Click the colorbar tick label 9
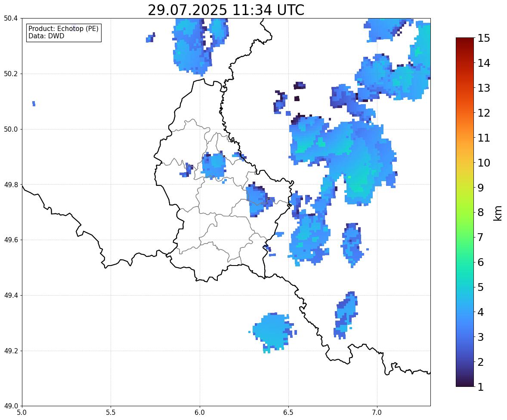The height and width of the screenshot is (420, 507). point(481,188)
